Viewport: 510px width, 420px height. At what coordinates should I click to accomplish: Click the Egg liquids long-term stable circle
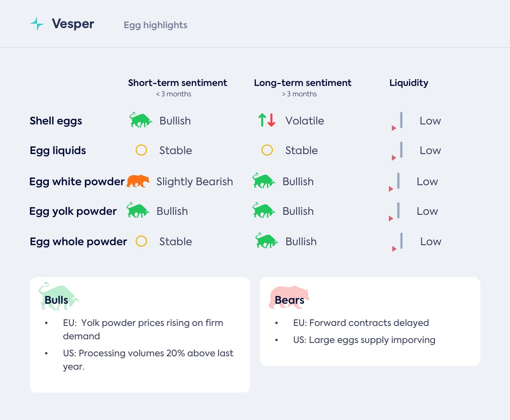(267, 150)
